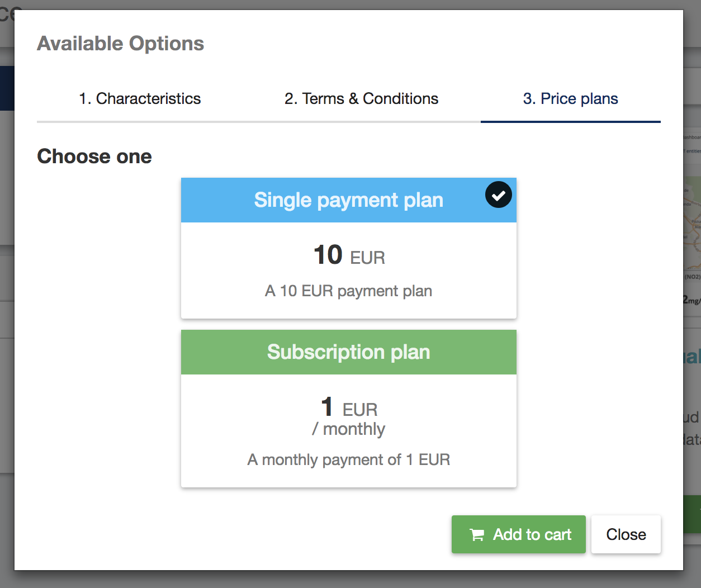The height and width of the screenshot is (588, 701).
Task: Switch to Terms & Conditions tab
Action: click(361, 98)
